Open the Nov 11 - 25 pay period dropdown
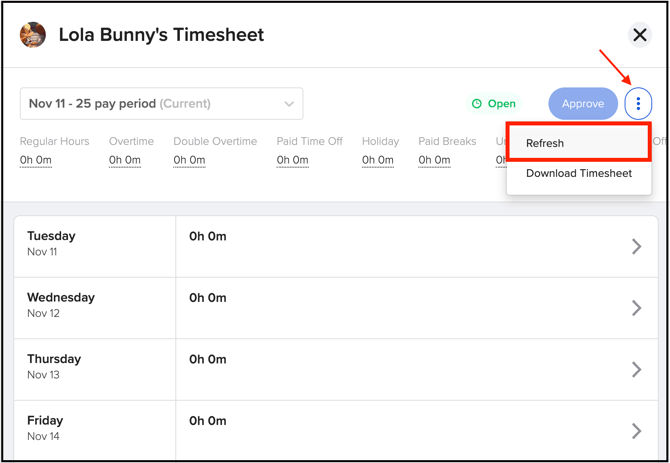The image size is (670, 463). pyautogui.click(x=161, y=104)
